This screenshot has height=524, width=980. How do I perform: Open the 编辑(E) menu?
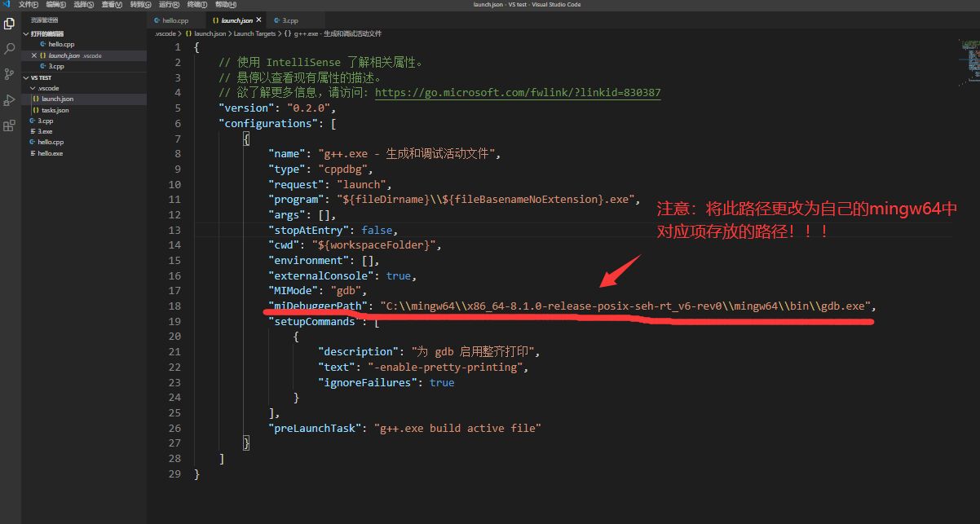pos(55,4)
